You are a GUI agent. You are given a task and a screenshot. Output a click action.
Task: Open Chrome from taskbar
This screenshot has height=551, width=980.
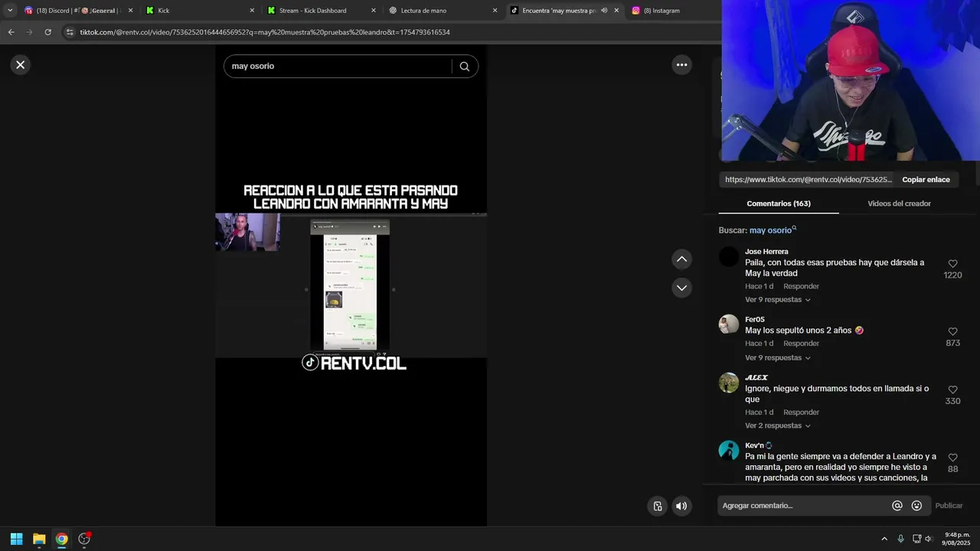pos(61,539)
